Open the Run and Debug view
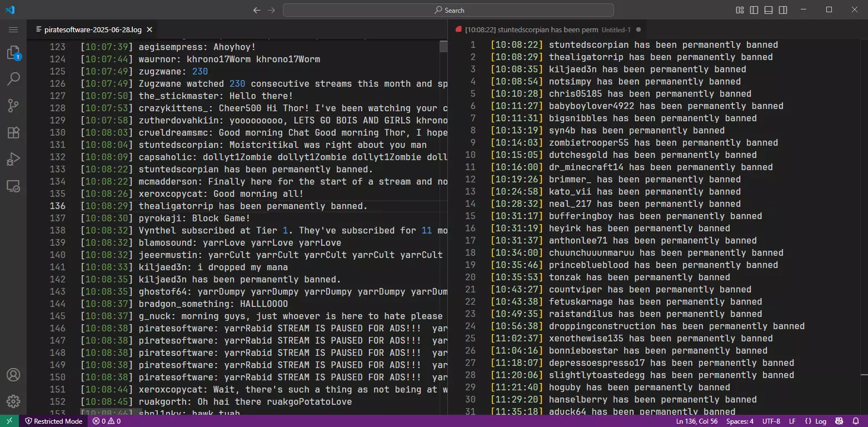Viewport: 868px width, 427px height. pos(13,159)
